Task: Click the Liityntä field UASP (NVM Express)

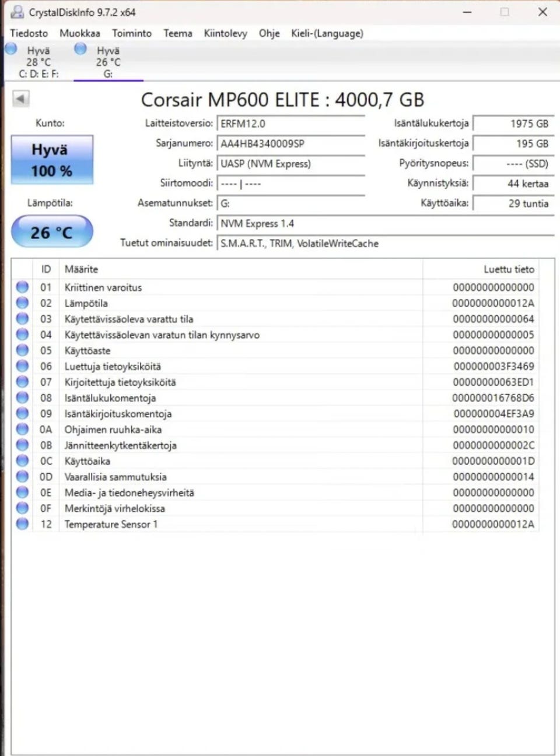Action: pos(291,164)
